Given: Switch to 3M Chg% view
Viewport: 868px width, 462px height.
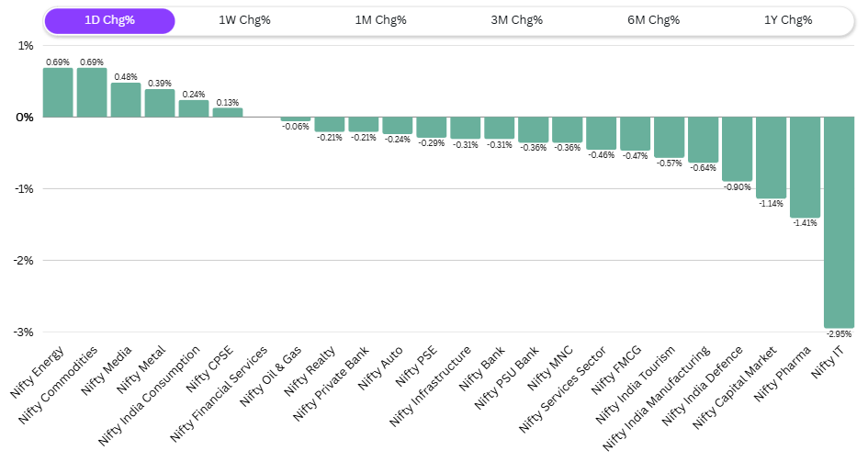Looking at the screenshot, I should click(516, 20).
